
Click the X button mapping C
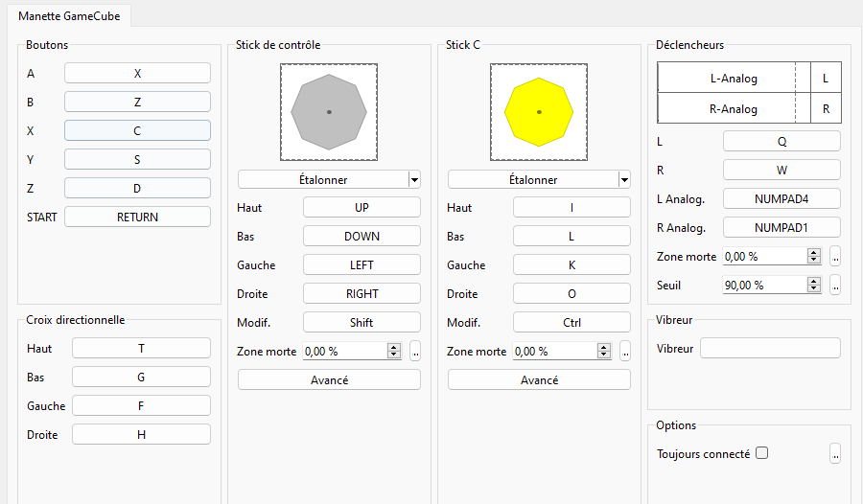point(137,130)
